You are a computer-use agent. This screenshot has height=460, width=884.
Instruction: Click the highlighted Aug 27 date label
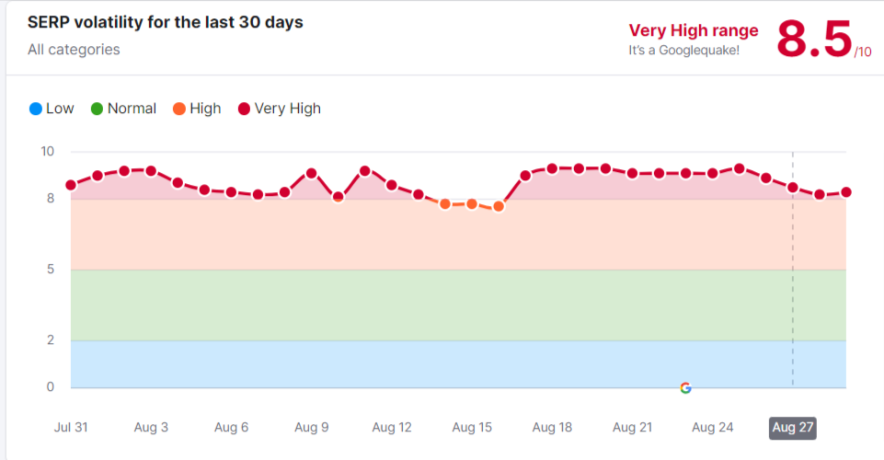792,428
